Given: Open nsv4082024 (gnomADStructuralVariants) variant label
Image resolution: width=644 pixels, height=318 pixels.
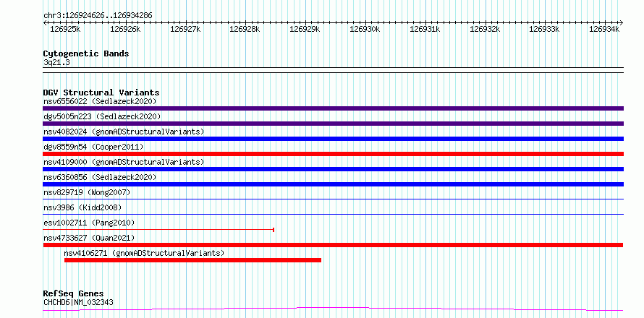Looking at the screenshot, I should [x=124, y=132].
